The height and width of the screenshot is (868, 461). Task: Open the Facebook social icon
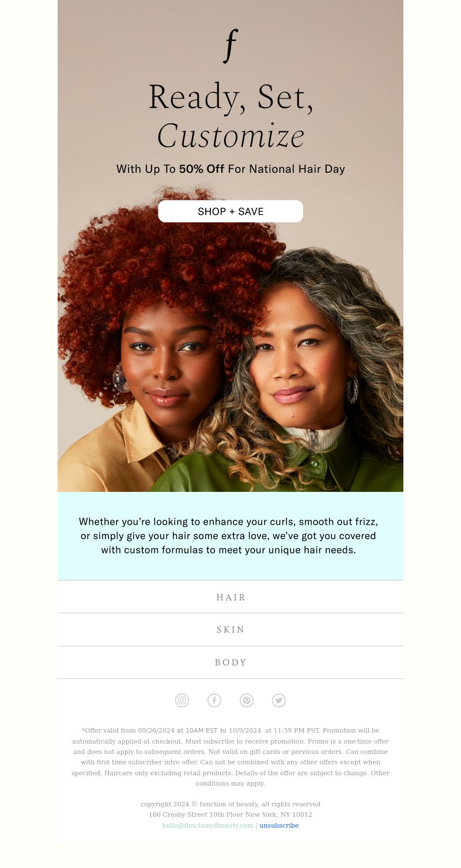pos(214,700)
